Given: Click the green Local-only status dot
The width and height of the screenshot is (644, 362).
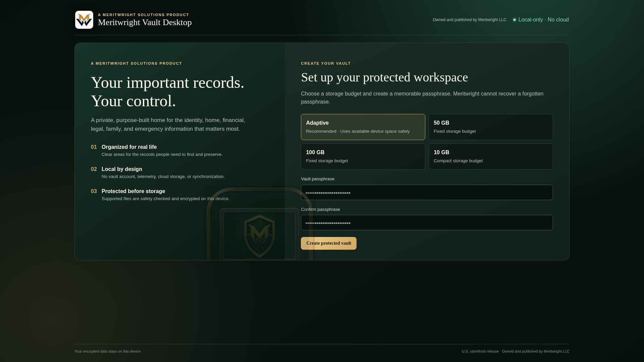Looking at the screenshot, I should tap(514, 20).
